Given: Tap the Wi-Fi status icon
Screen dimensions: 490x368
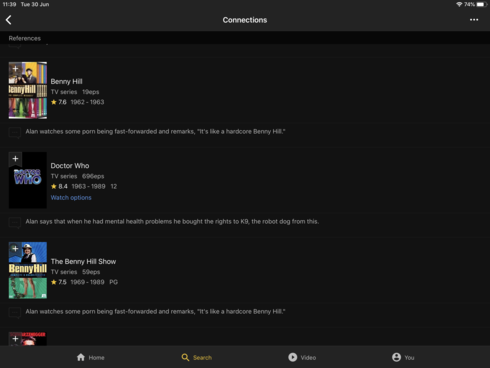Looking at the screenshot, I should [459, 4].
